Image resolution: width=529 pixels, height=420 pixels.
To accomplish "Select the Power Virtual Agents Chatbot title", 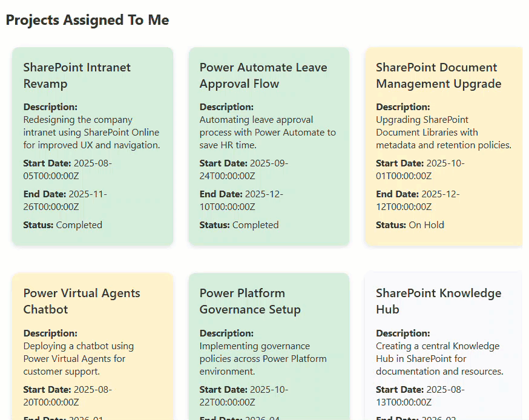I will pos(82,301).
